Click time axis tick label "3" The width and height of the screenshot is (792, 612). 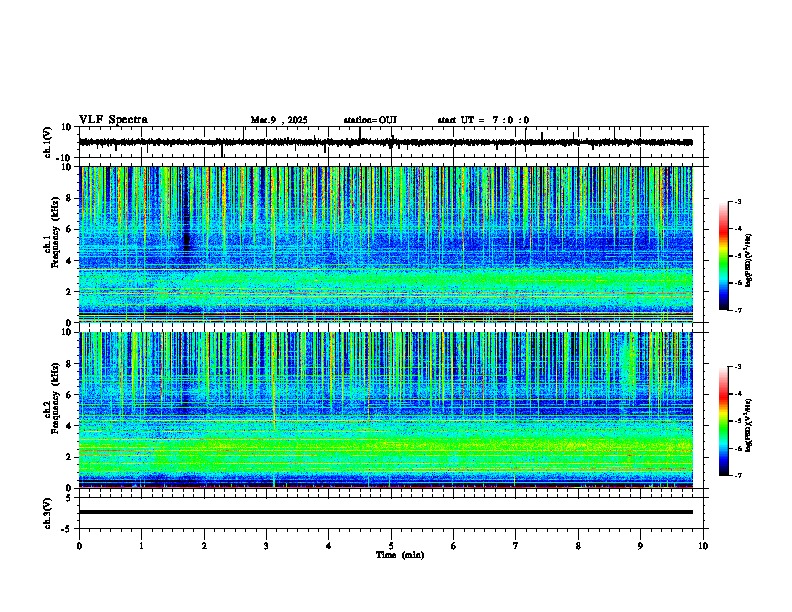(266, 546)
